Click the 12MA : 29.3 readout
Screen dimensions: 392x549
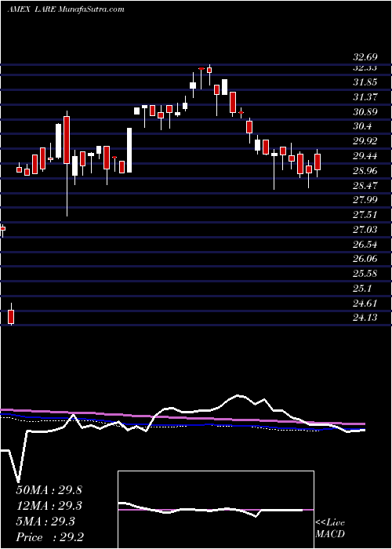pos(49,506)
